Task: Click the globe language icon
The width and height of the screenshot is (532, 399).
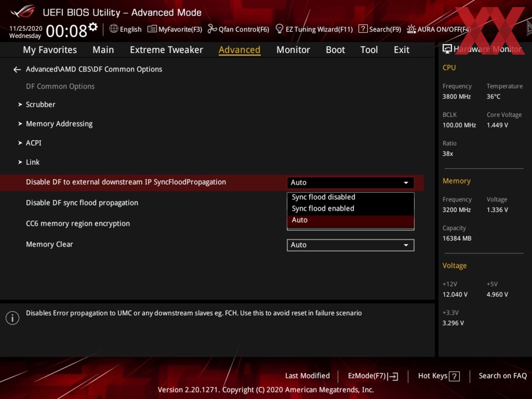Action: pyautogui.click(x=113, y=29)
